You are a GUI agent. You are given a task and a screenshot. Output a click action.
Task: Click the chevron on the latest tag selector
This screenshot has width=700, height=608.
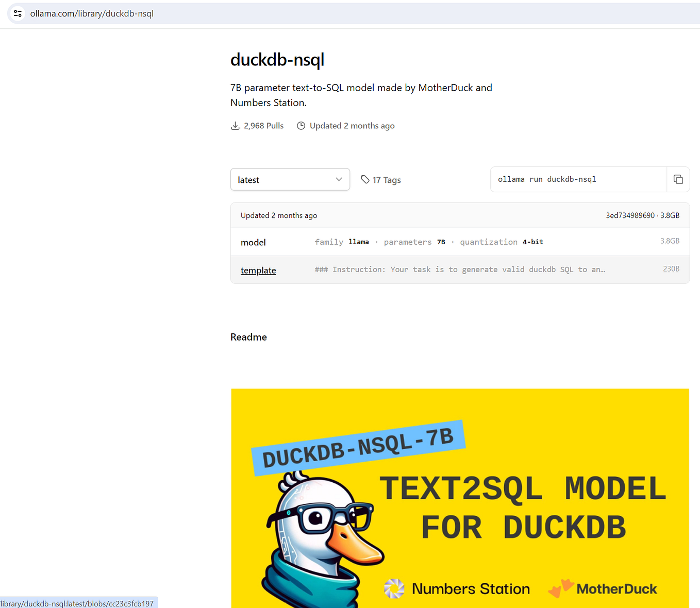tap(339, 179)
